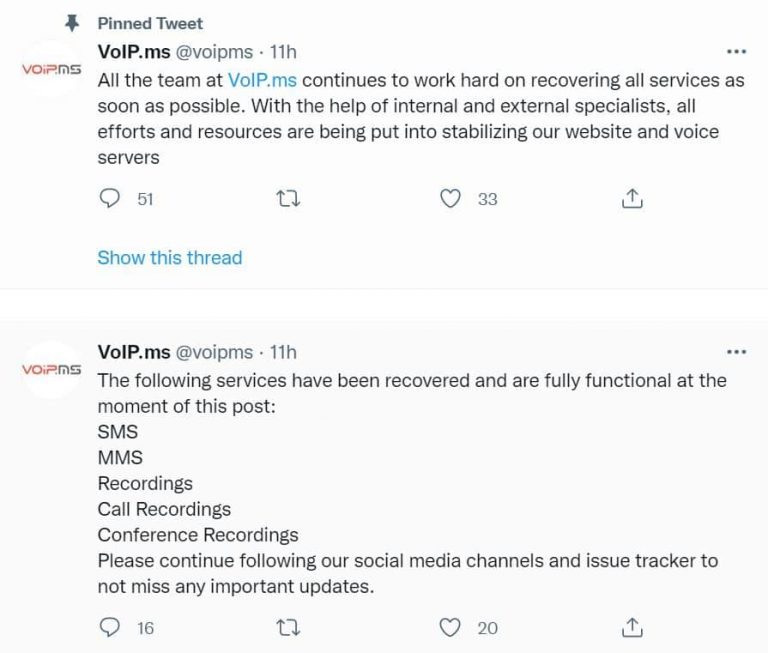Click VoIP.ms avatar on the pinned tweet
Screen dimensions: 768x653
[51, 69]
